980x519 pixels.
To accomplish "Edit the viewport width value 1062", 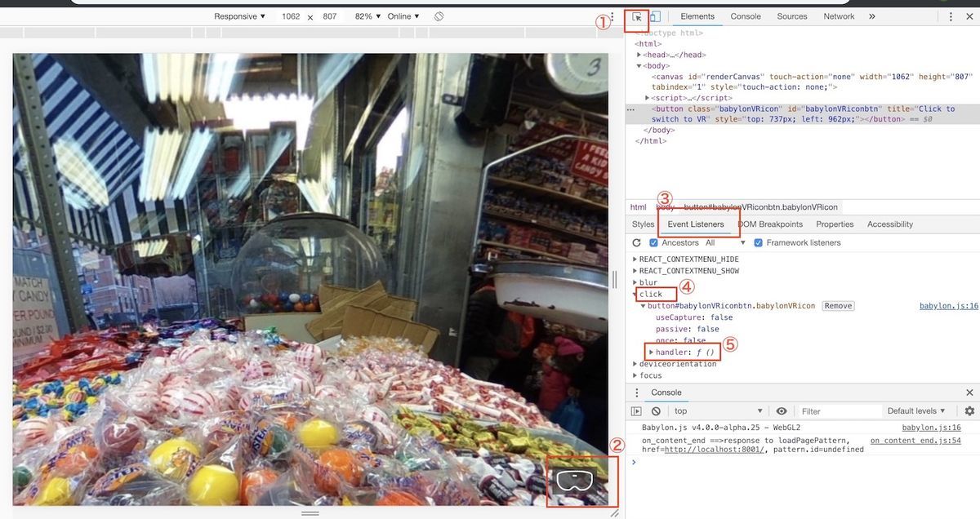I will click(x=292, y=16).
